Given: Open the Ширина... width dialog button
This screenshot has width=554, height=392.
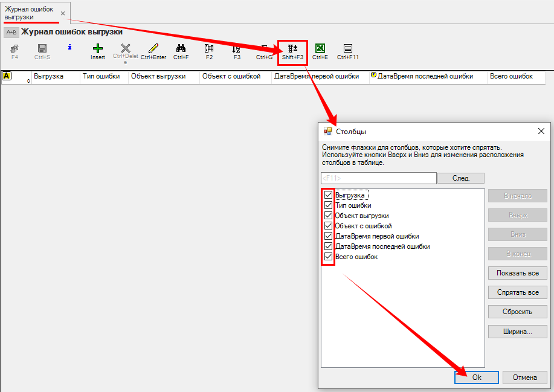Looking at the screenshot, I should click(x=517, y=332).
